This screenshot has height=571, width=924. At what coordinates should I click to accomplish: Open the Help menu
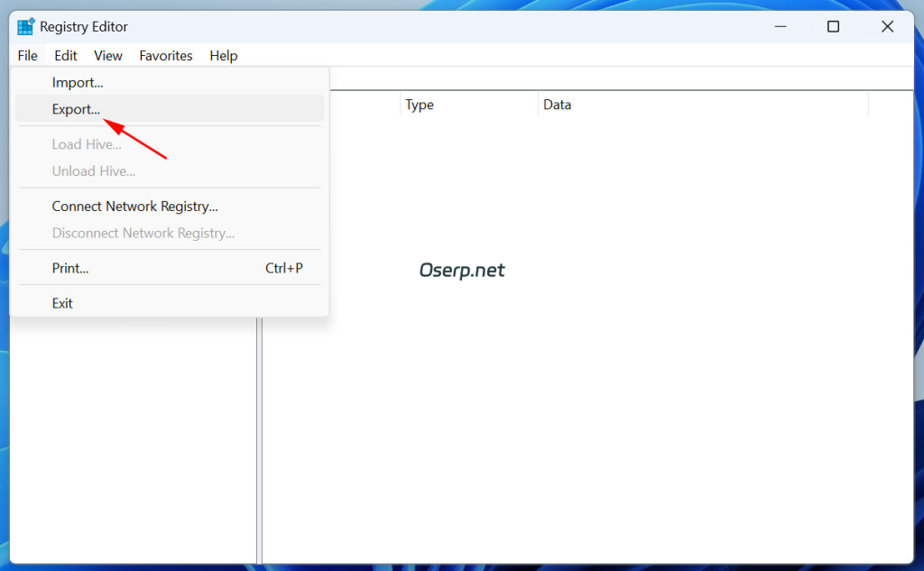click(x=223, y=55)
